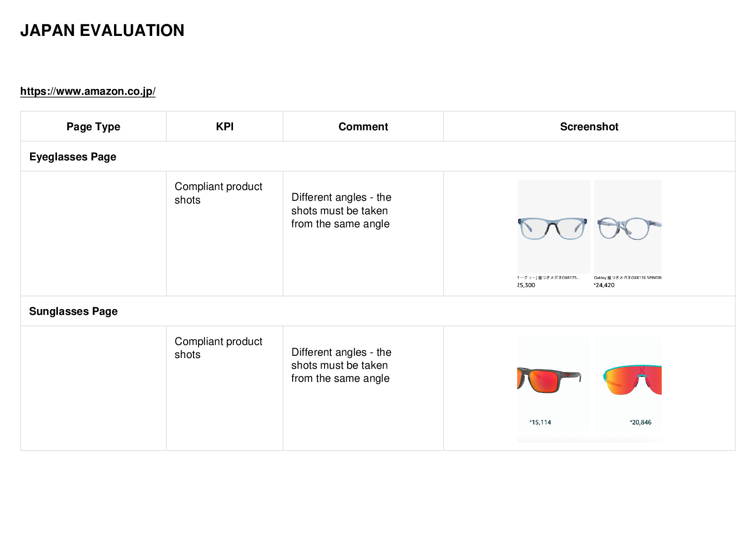Click the 25,300 price under eyeglasses
This screenshot has width=756, height=535.
coord(526,285)
